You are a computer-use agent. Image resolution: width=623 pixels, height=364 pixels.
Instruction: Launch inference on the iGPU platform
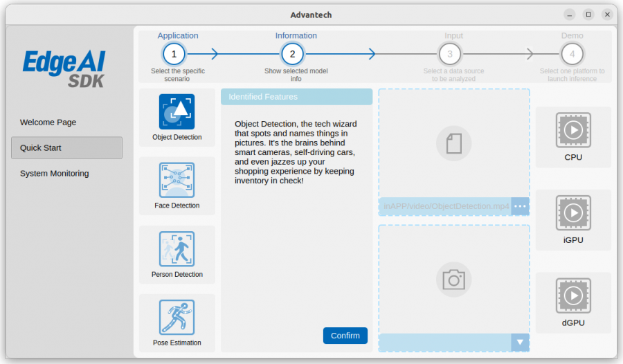click(573, 212)
